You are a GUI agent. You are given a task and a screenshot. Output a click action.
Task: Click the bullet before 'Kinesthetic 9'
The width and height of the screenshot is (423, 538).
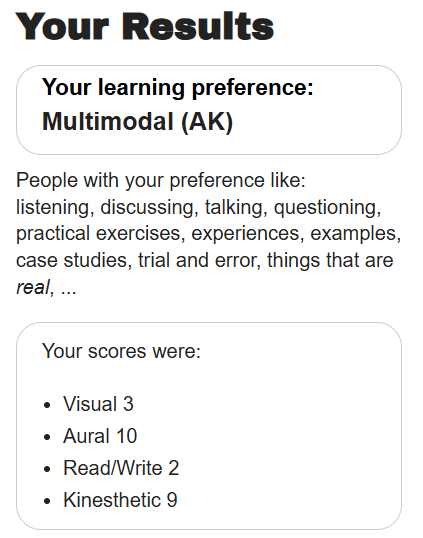click(x=47, y=501)
